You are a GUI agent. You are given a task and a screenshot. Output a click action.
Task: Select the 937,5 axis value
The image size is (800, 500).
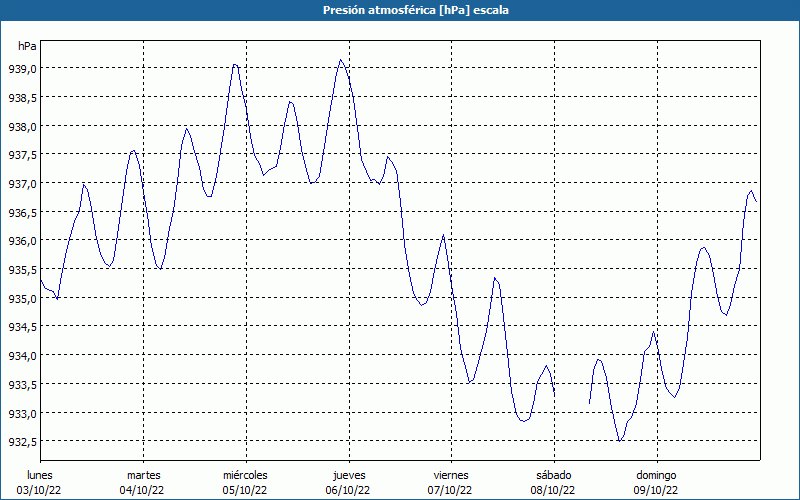pos(22,155)
